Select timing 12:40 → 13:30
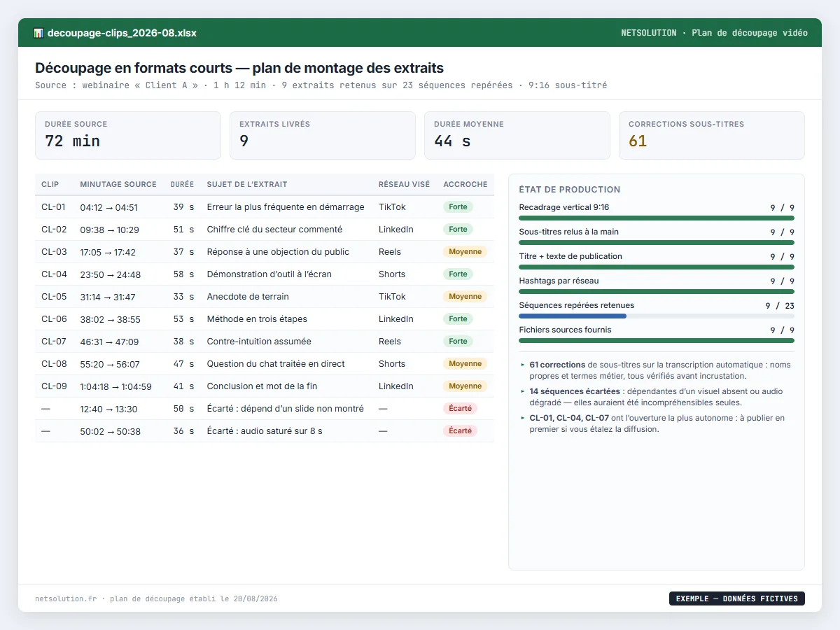This screenshot has width=840, height=630. [x=108, y=409]
